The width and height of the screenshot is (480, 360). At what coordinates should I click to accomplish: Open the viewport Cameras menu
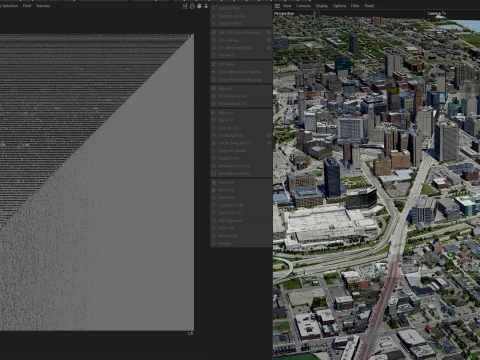303,6
